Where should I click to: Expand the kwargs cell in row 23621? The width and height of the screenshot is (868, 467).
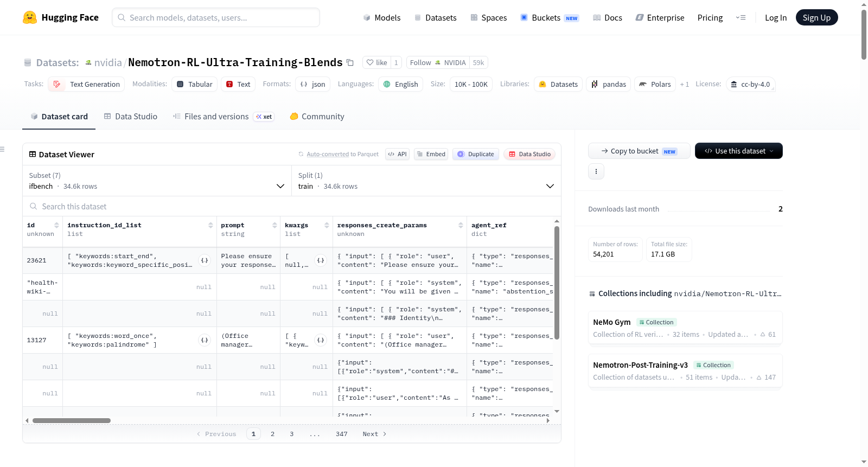point(321,260)
